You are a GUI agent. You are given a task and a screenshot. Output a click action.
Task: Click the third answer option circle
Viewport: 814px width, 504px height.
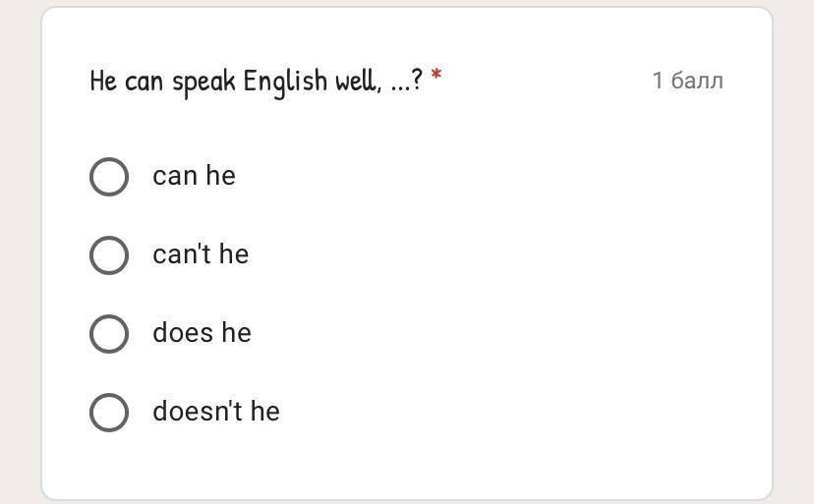point(109,334)
